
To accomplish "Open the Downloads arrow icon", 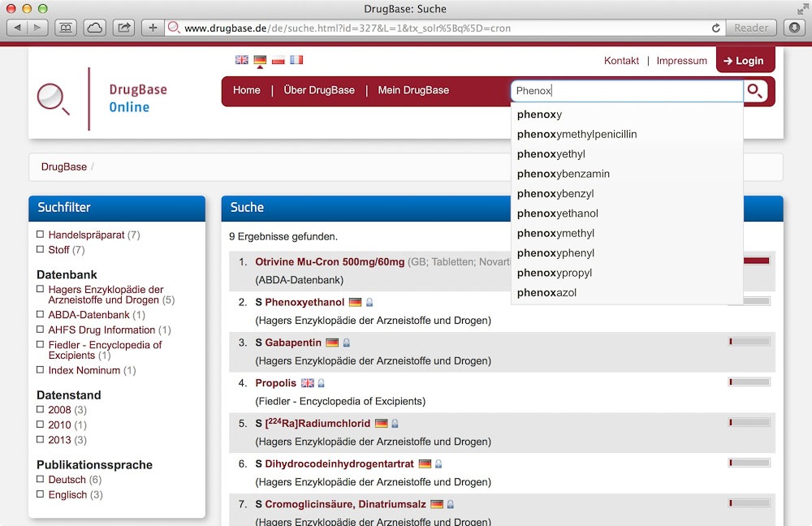I will tap(794, 28).
